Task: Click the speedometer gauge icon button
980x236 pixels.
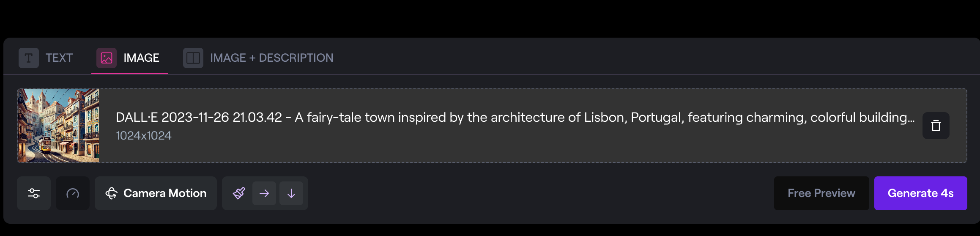Action: coord(73,193)
